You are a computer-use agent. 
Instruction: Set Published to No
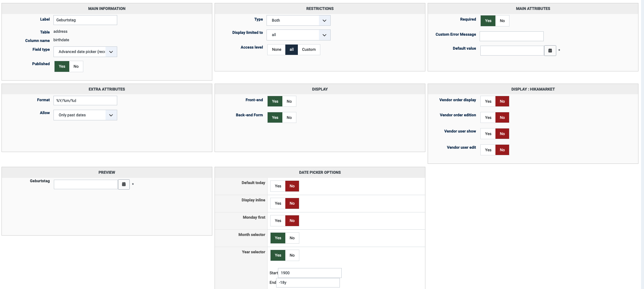tap(76, 67)
